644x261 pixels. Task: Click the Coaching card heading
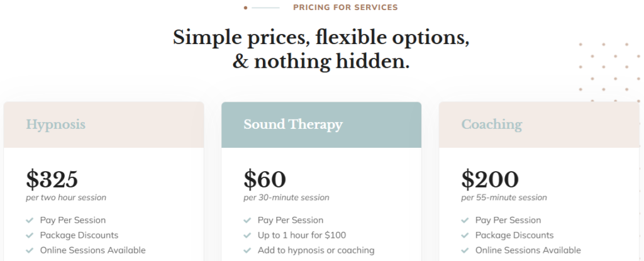[x=492, y=124]
